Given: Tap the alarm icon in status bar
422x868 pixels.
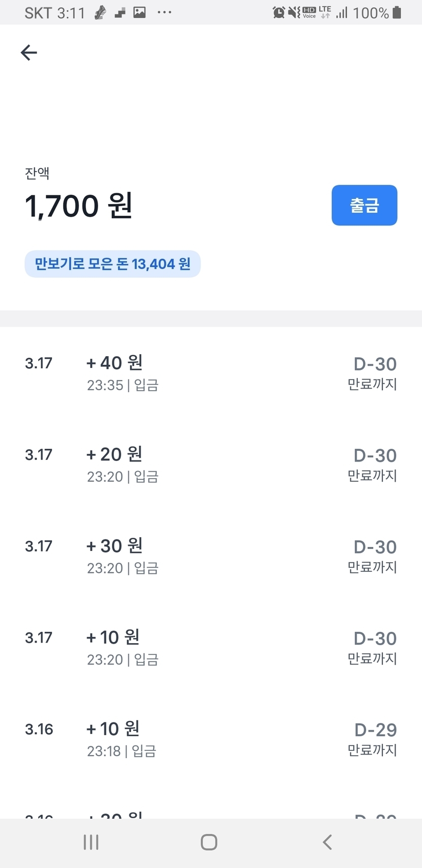Looking at the screenshot, I should [279, 12].
